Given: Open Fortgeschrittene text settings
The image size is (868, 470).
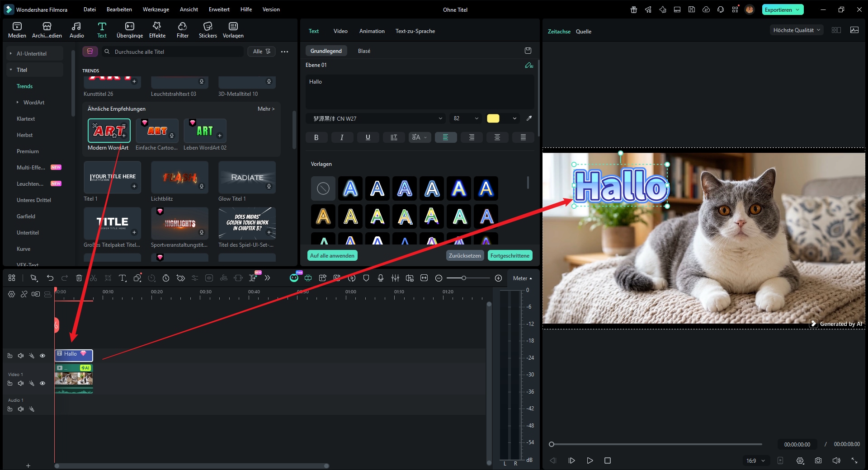Looking at the screenshot, I should [x=510, y=256].
